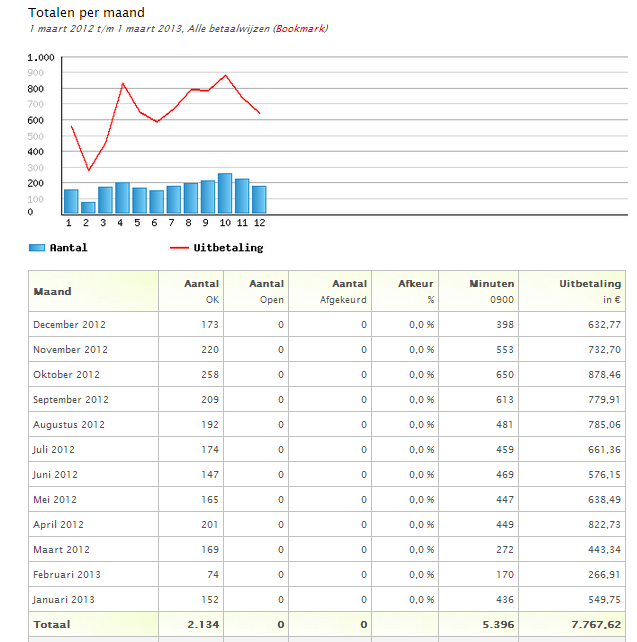Open the Bookmark link
This screenshot has width=637, height=642.
pos(300,29)
